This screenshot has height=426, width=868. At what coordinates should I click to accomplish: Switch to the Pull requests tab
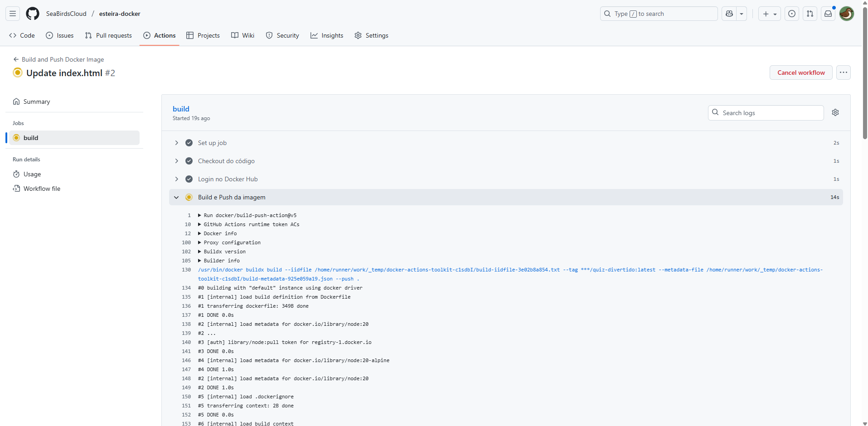coord(108,35)
